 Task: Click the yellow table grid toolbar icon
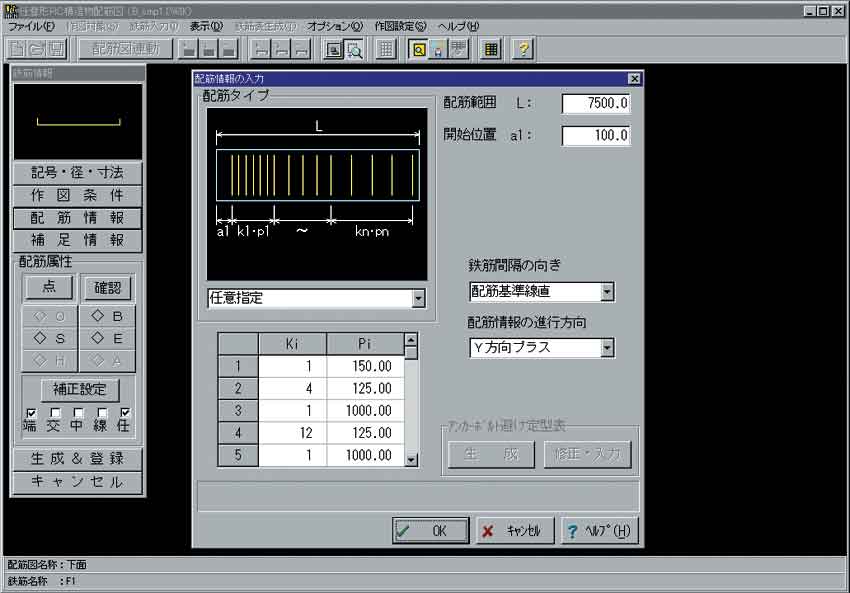(491, 50)
